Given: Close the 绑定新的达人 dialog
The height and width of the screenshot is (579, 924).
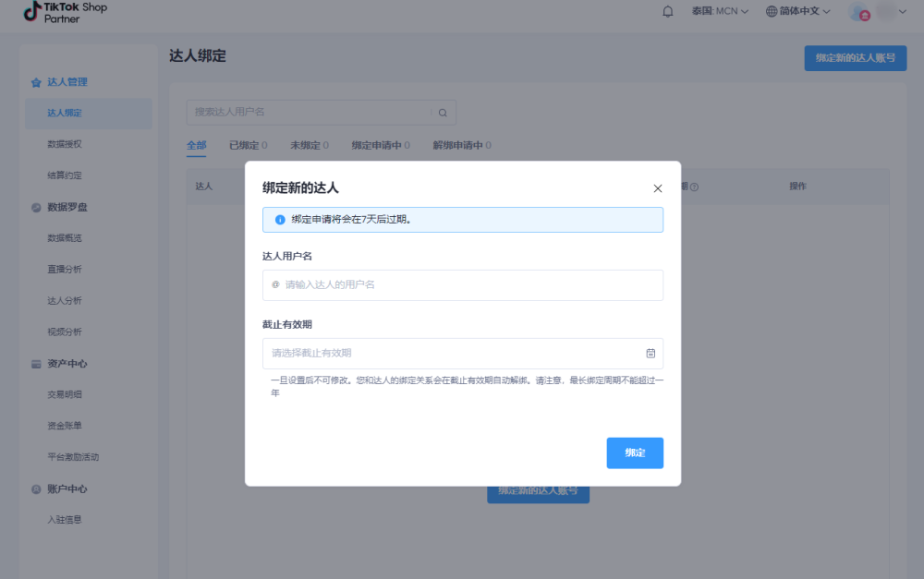Looking at the screenshot, I should [x=658, y=187].
